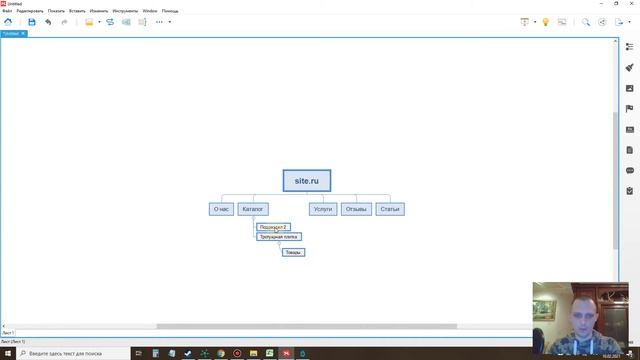Save the mind map with floppy icon
Image resolution: width=640 pixels, height=360 pixels.
click(x=32, y=22)
